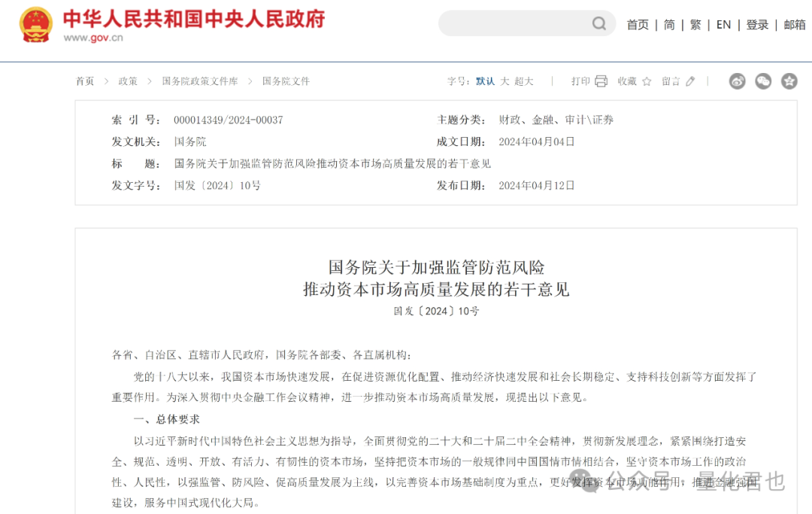Set font size back to 默认 default
Screen dimensions: 812x514
[x=485, y=81]
